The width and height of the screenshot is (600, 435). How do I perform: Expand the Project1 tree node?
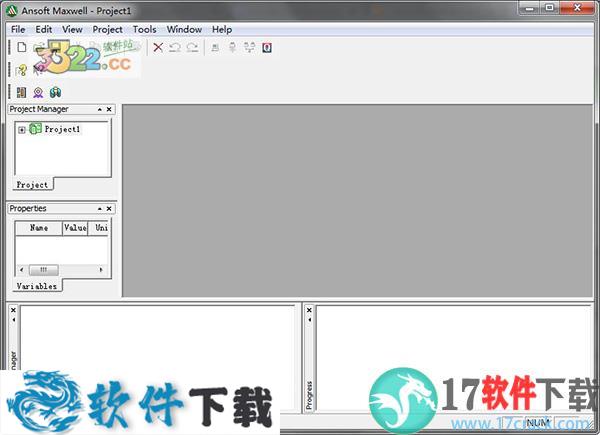22,130
